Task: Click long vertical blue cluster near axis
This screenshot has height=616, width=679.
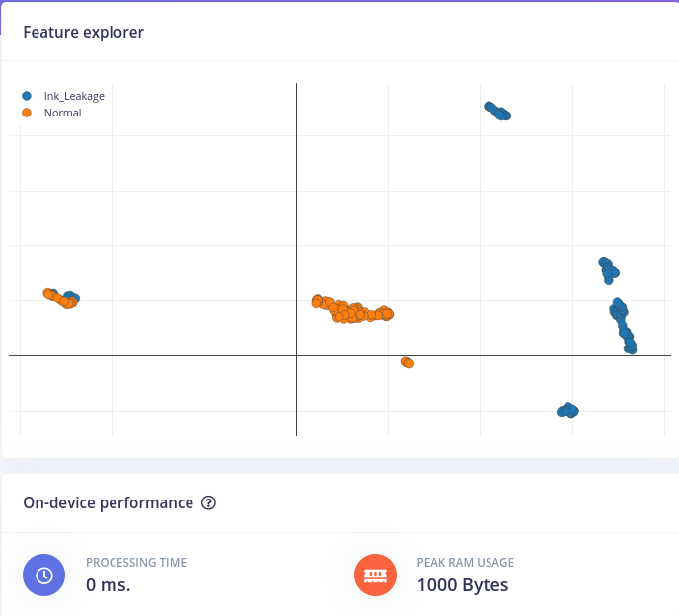Action: (x=623, y=326)
